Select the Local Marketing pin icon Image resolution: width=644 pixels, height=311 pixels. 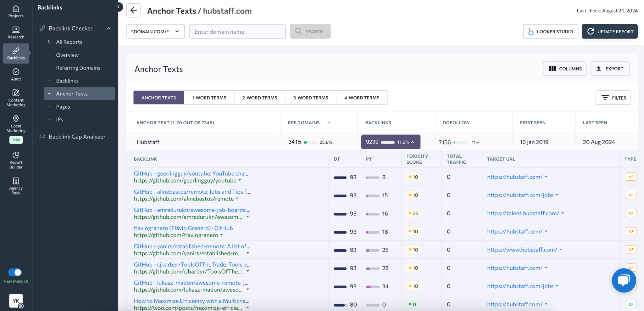[x=16, y=120]
